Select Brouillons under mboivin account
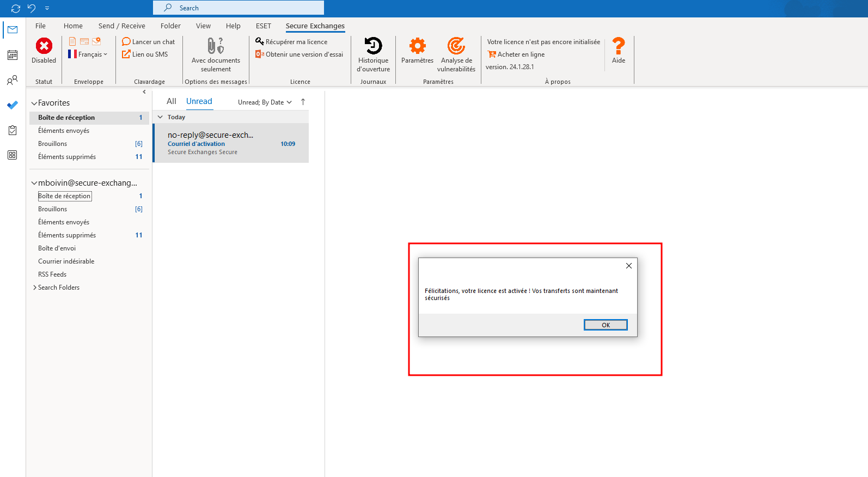This screenshot has width=868, height=477. 89,209
